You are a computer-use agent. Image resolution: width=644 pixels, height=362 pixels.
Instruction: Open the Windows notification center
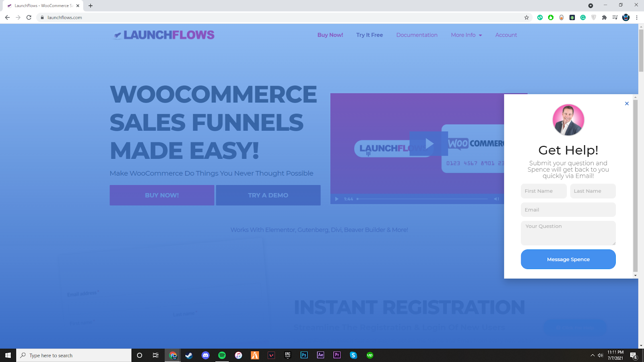coord(634,356)
